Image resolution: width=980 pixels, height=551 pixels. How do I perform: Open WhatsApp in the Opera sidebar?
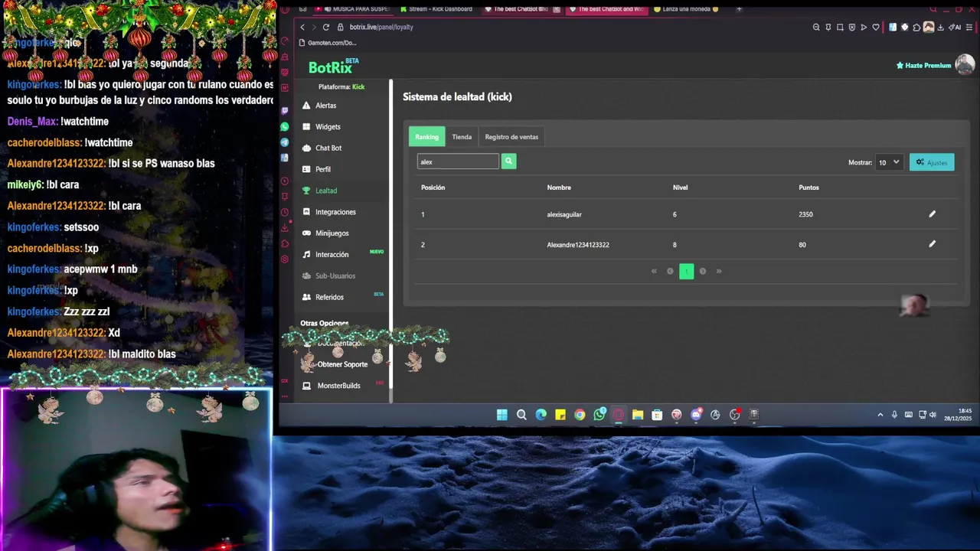point(285,127)
